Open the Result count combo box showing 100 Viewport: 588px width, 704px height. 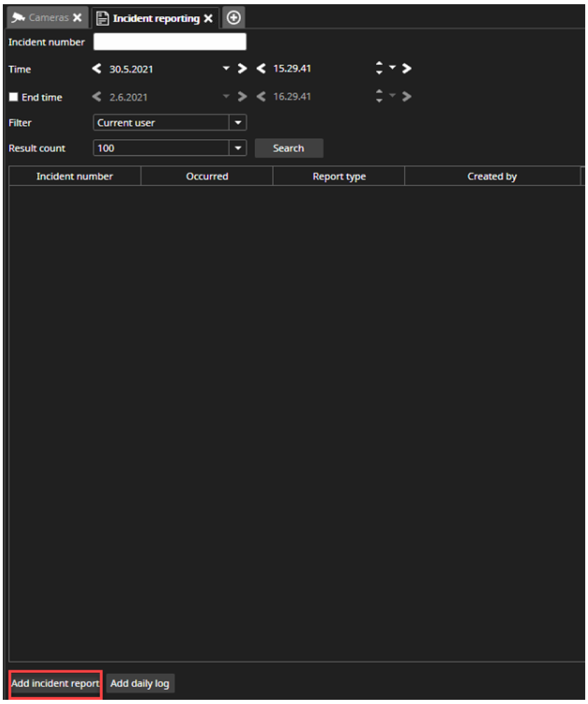(x=170, y=148)
